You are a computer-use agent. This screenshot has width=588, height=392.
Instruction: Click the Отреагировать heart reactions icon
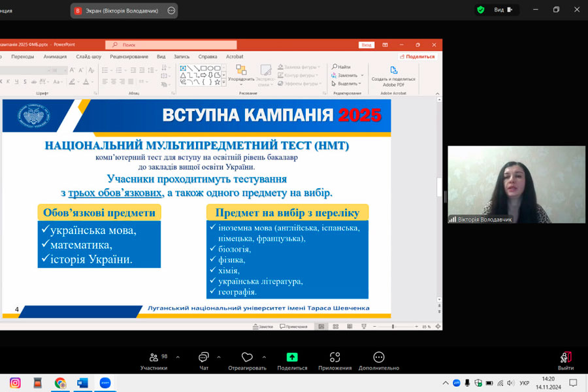coord(247,357)
